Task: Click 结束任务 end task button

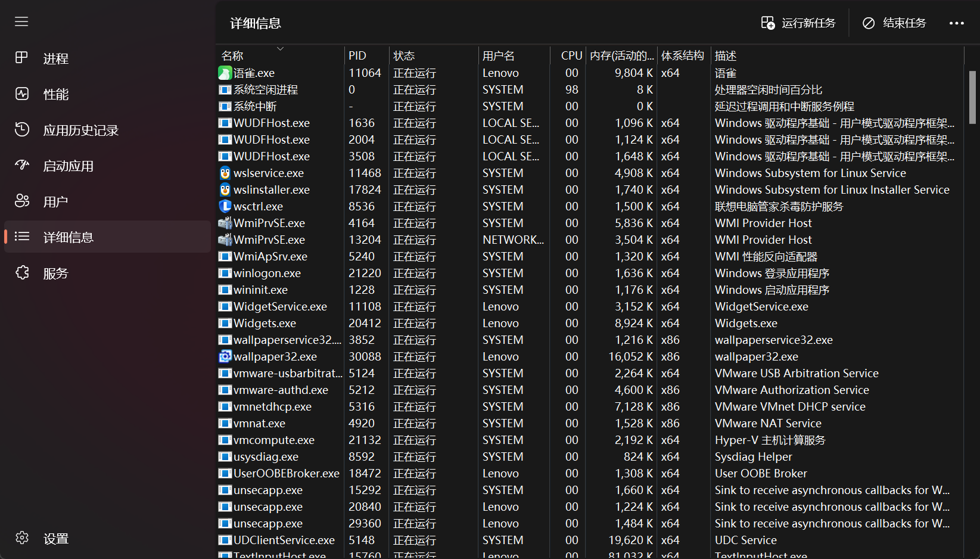Action: tap(894, 23)
